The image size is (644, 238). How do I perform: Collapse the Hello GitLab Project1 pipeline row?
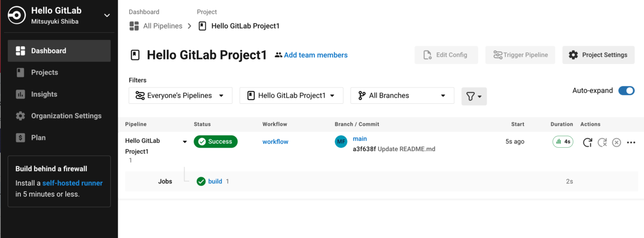(185, 142)
